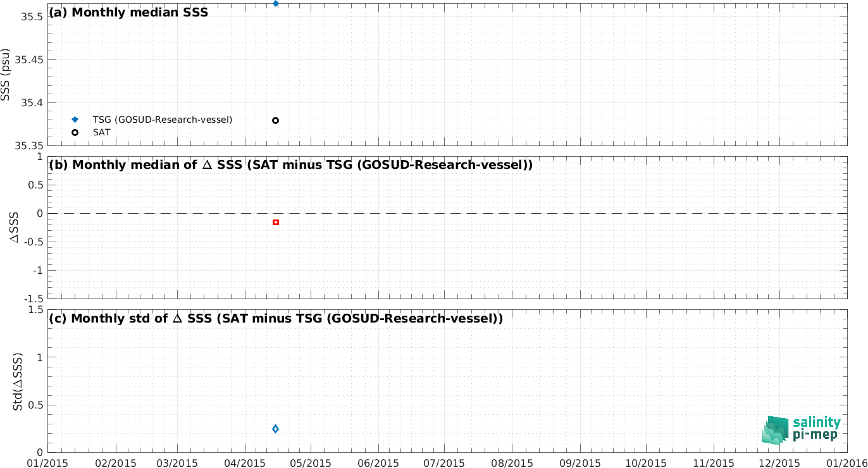Image resolution: width=868 pixels, height=468 pixels.
Task: Click the panel (c) Monthly std of ΔSSS title
Action: (x=276, y=318)
